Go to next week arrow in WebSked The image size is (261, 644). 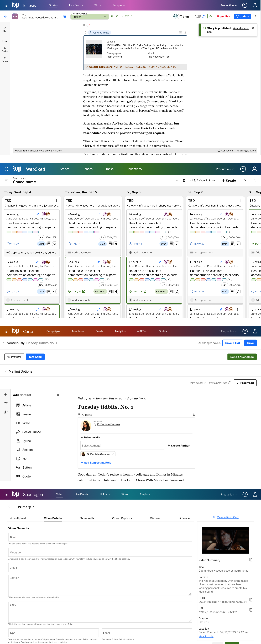[214, 180]
